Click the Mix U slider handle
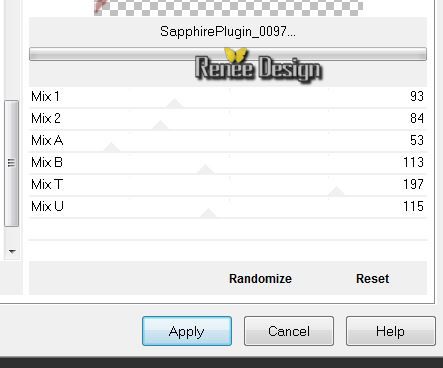 tap(208, 213)
